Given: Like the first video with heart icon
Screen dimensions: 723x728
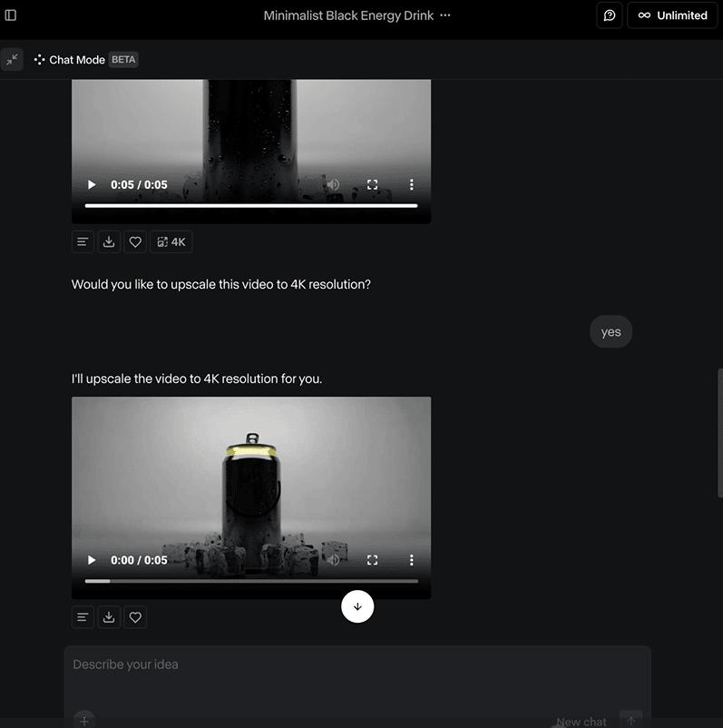Looking at the screenshot, I should (135, 242).
